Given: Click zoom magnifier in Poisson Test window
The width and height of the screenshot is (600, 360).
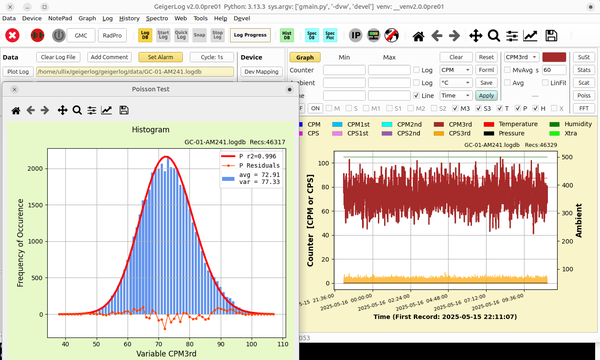Looking at the screenshot, I should click(x=77, y=111).
